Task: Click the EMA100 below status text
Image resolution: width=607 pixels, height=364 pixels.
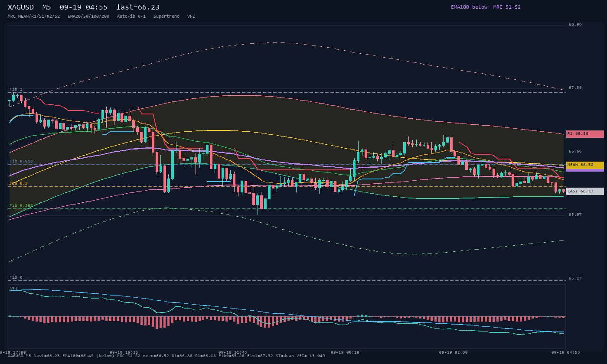Action: (x=469, y=7)
